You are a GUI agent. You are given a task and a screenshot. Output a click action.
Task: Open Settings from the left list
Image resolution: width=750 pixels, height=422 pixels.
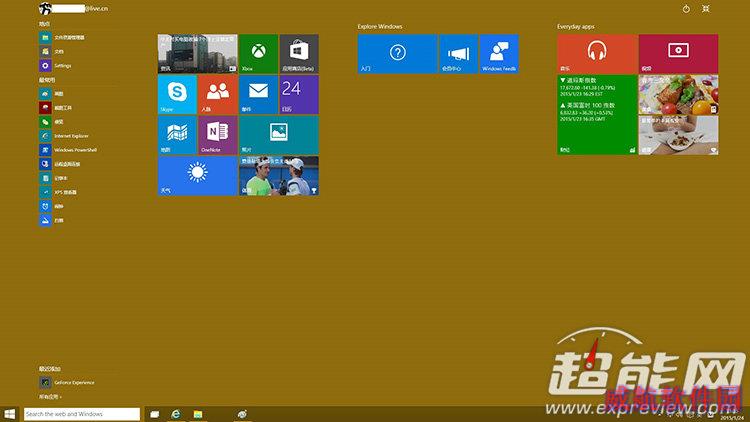(x=55, y=66)
